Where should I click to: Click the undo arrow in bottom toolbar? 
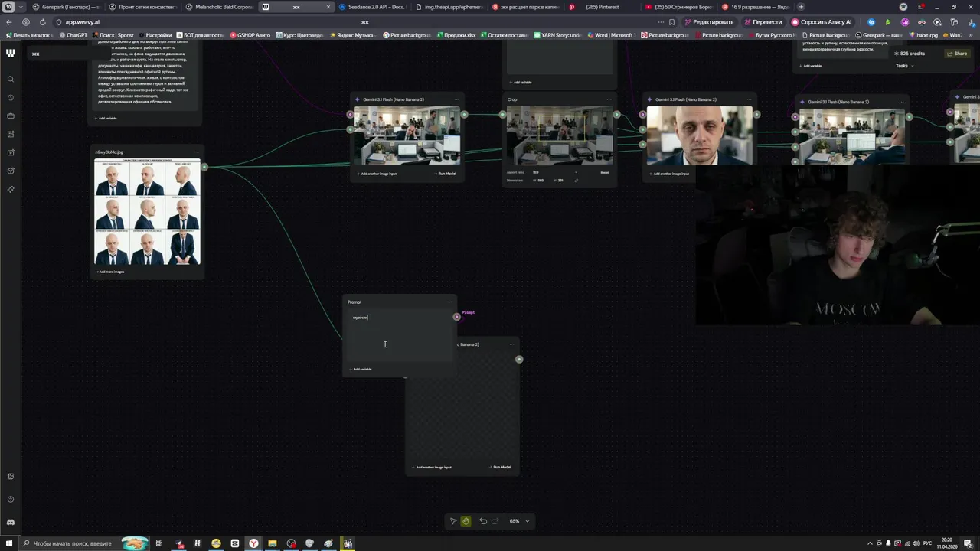[x=483, y=521]
